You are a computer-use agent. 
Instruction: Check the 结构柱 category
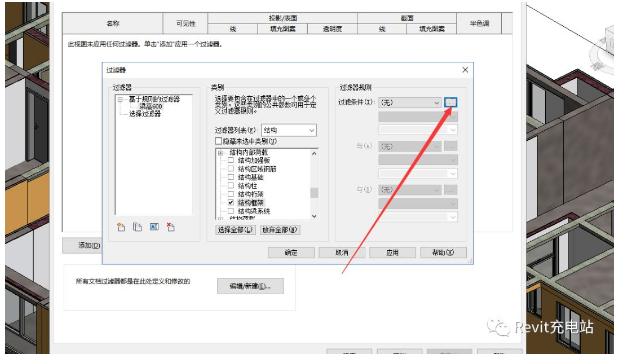[x=231, y=185]
